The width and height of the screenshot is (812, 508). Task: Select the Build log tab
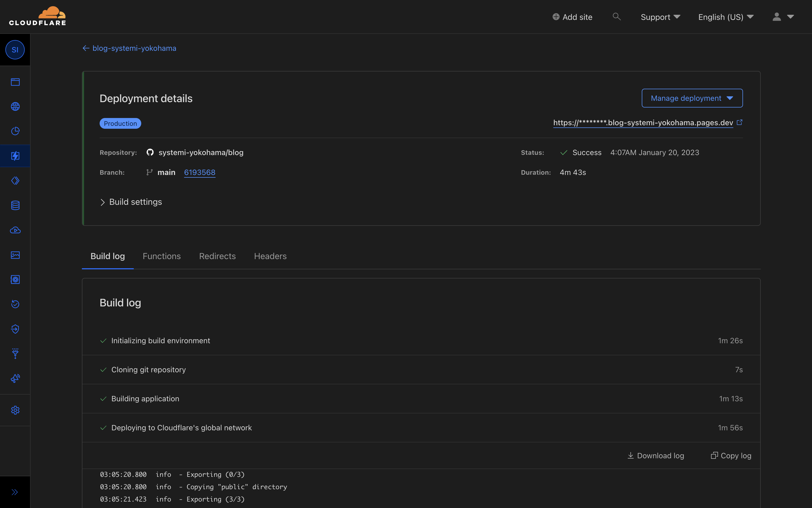tap(108, 256)
